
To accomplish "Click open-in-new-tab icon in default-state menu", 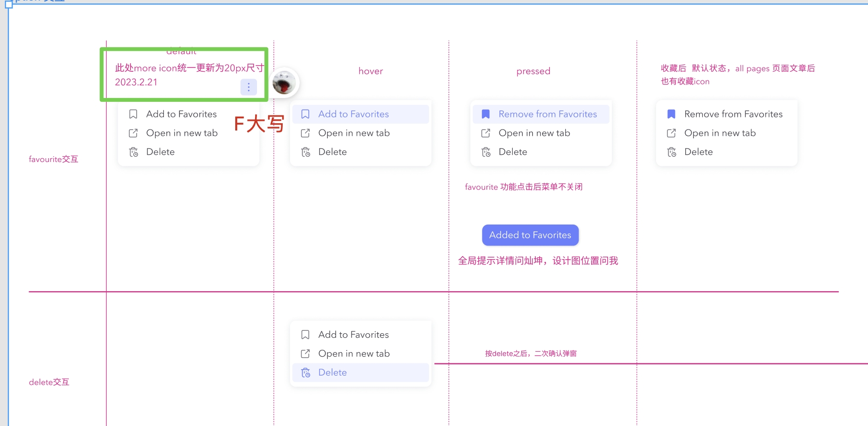I will click(133, 133).
